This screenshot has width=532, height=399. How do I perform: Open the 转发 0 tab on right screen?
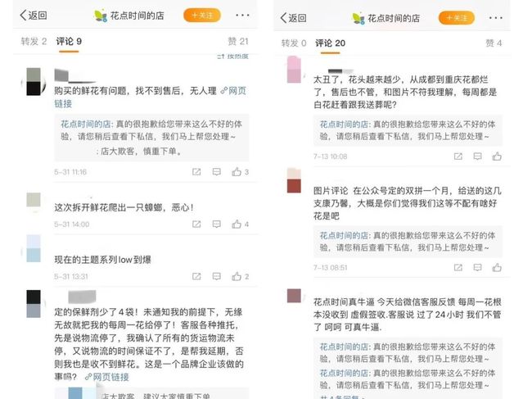294,43
